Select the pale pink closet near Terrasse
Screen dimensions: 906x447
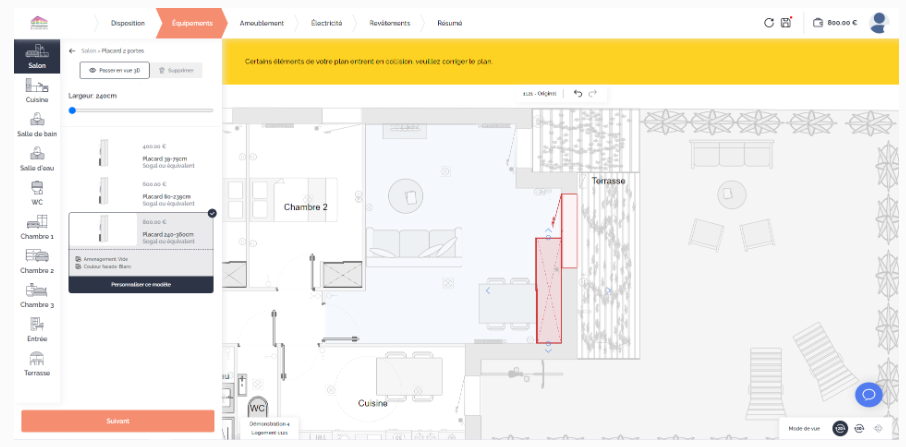(570, 230)
